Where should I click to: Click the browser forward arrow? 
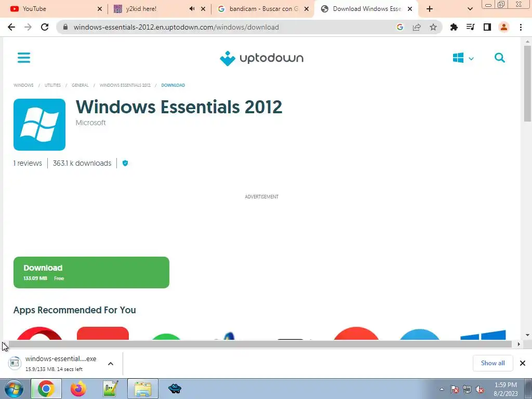tap(28, 27)
